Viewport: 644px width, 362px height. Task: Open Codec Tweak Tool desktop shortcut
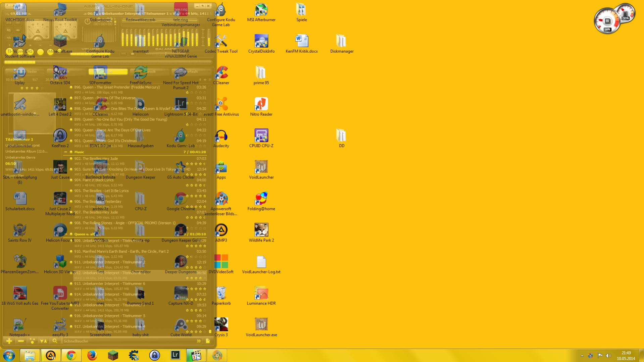click(x=221, y=44)
